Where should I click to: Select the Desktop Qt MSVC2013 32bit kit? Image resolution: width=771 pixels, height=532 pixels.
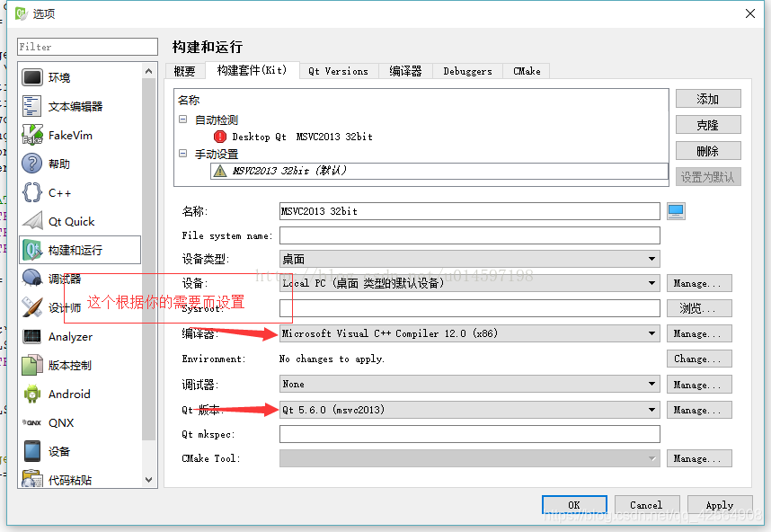(302, 137)
